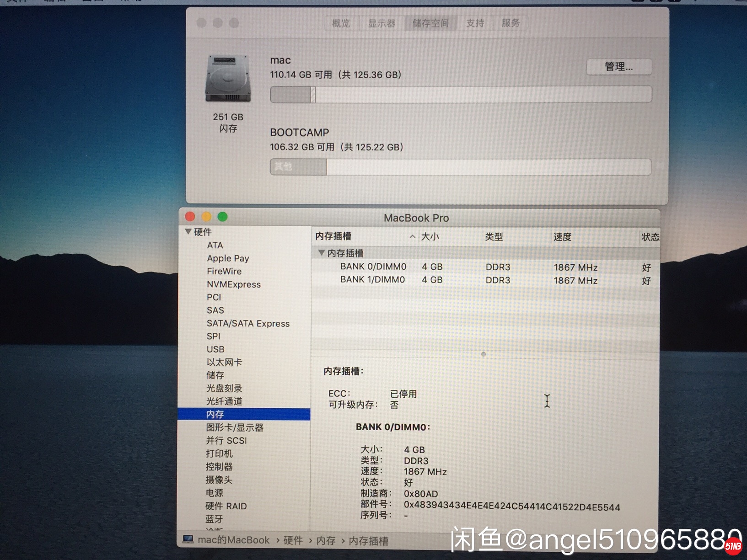The image size is (747, 560).
Task: Select USB in the hardware list
Action: click(215, 349)
